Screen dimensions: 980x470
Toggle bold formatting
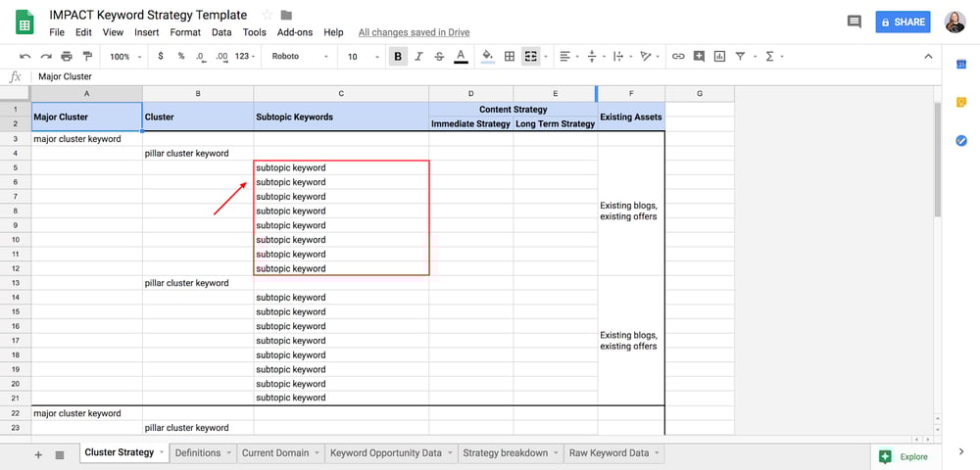click(x=398, y=57)
